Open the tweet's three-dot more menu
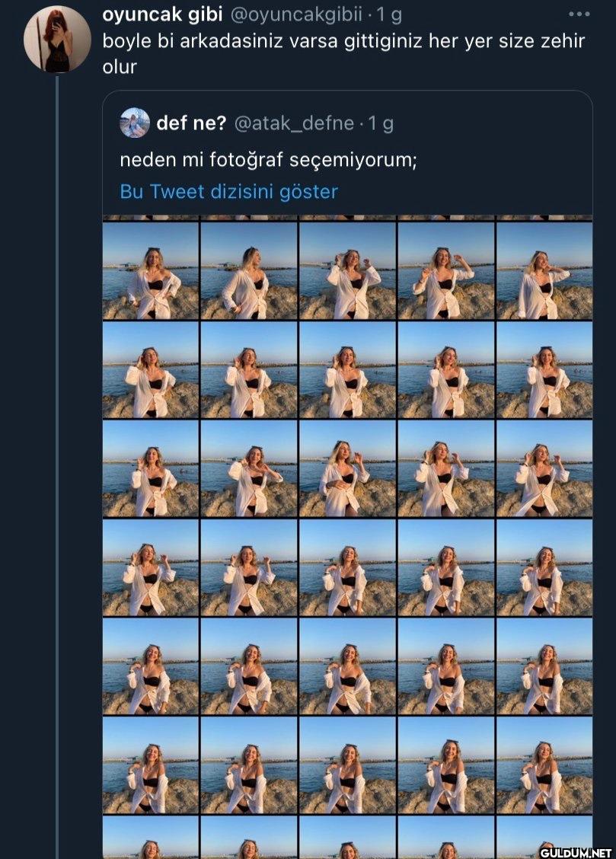This screenshot has height=859, width=616. click(x=579, y=14)
